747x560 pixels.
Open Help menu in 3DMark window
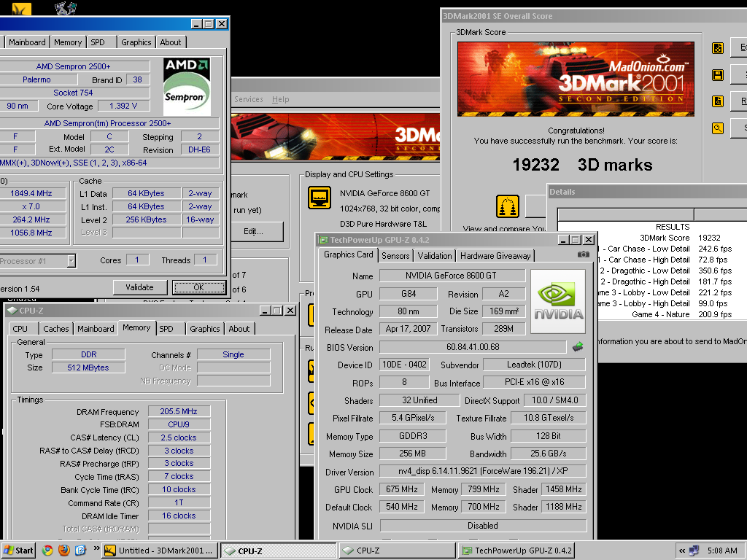tap(280, 99)
